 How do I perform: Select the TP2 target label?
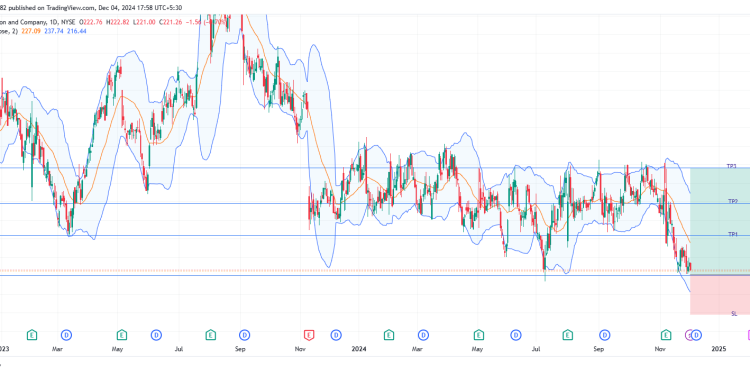732,202
